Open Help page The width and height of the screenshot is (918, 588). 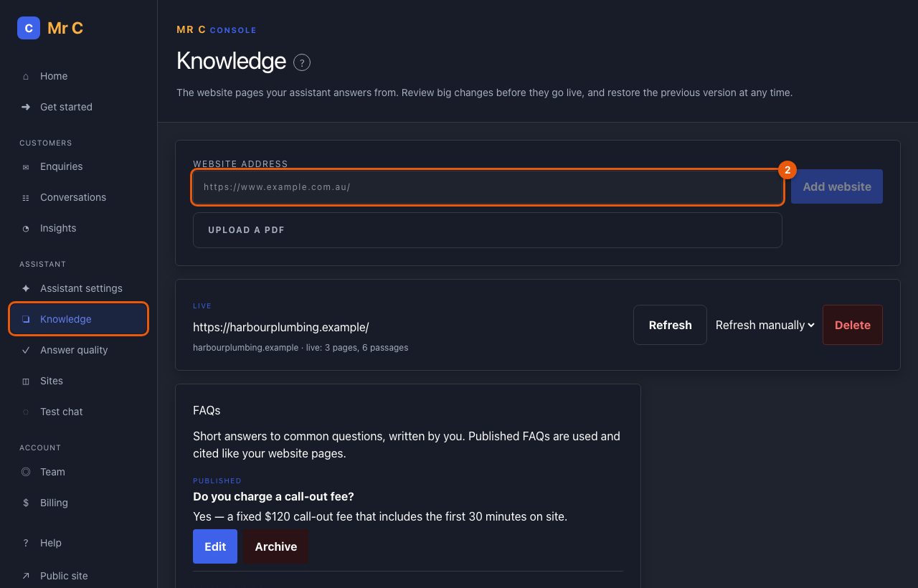79,543
